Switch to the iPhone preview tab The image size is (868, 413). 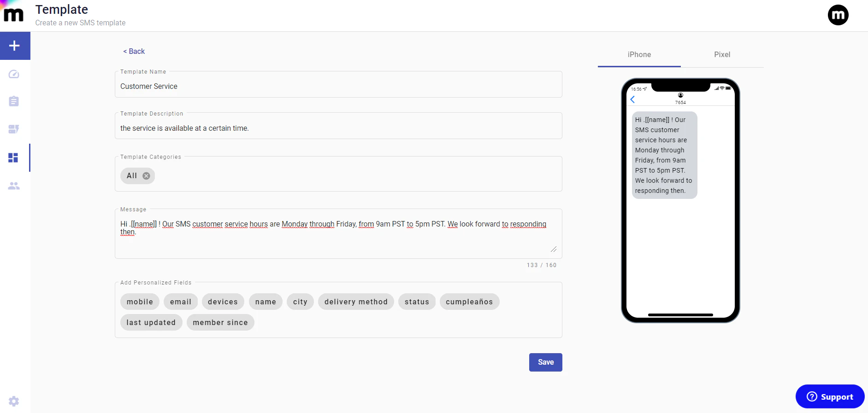(x=639, y=55)
